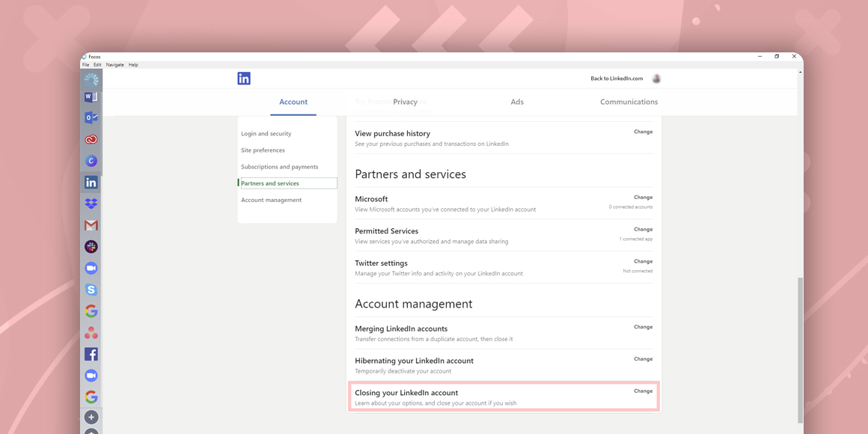Open Microsoft Word from the sidebar

click(91, 97)
